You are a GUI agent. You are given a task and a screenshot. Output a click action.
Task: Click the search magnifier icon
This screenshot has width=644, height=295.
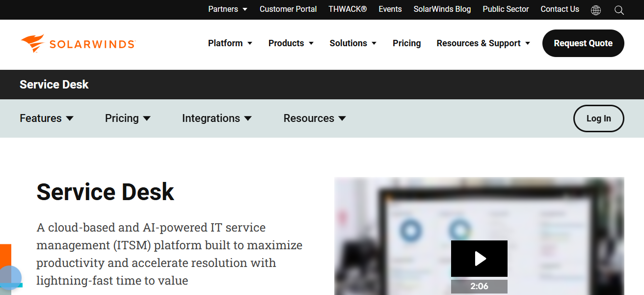[619, 10]
